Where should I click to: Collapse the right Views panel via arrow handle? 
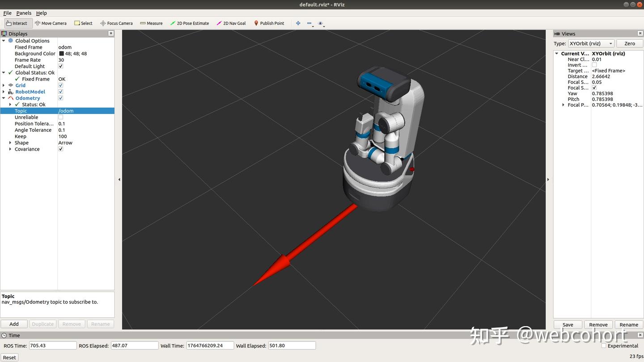[548, 180]
